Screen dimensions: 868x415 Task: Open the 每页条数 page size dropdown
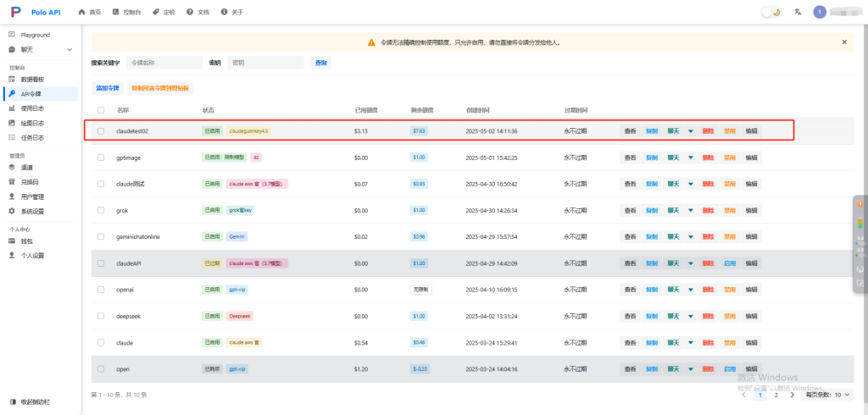[x=827, y=395]
